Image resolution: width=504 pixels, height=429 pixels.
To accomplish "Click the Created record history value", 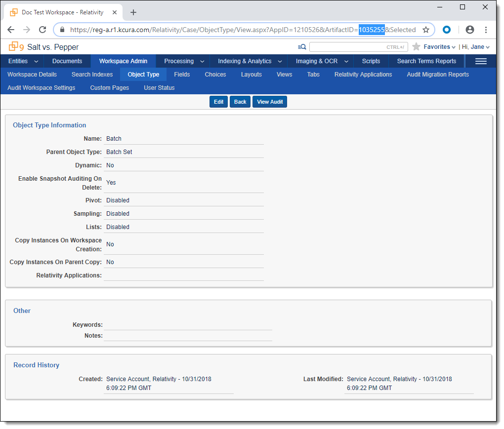I will [x=159, y=384].
